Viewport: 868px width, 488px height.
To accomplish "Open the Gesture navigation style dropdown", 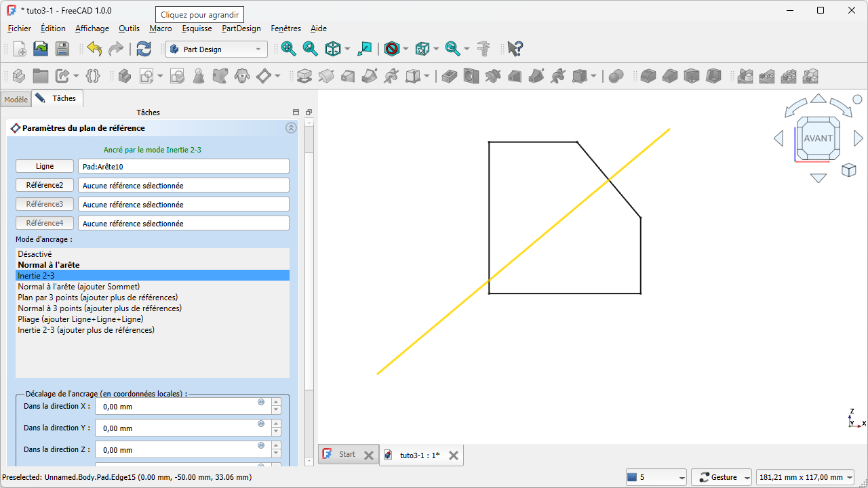I will click(x=724, y=477).
